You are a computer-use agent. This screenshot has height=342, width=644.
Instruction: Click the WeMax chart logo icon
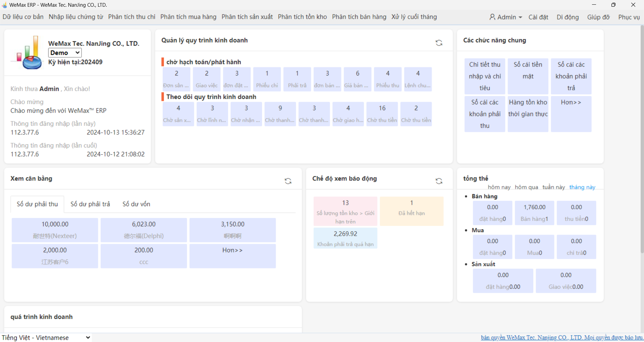[28, 53]
